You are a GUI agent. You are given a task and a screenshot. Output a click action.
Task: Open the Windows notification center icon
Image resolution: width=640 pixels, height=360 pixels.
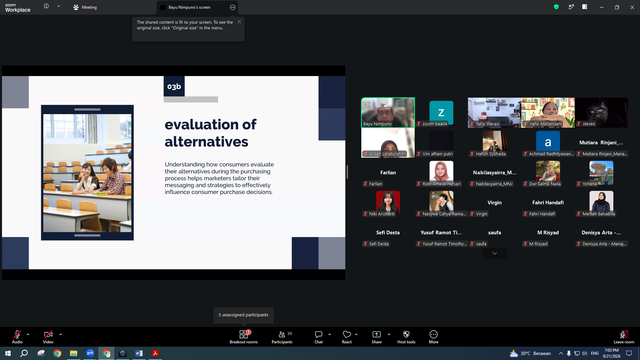tap(629, 353)
